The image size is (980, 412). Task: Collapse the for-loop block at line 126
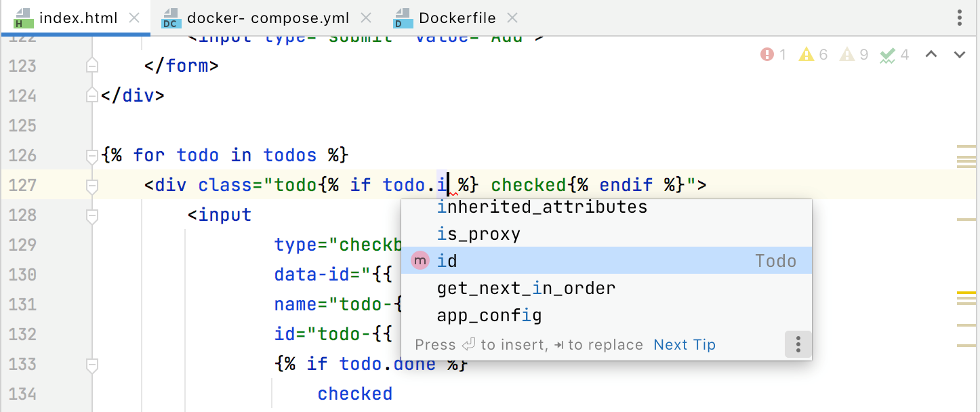tap(92, 156)
